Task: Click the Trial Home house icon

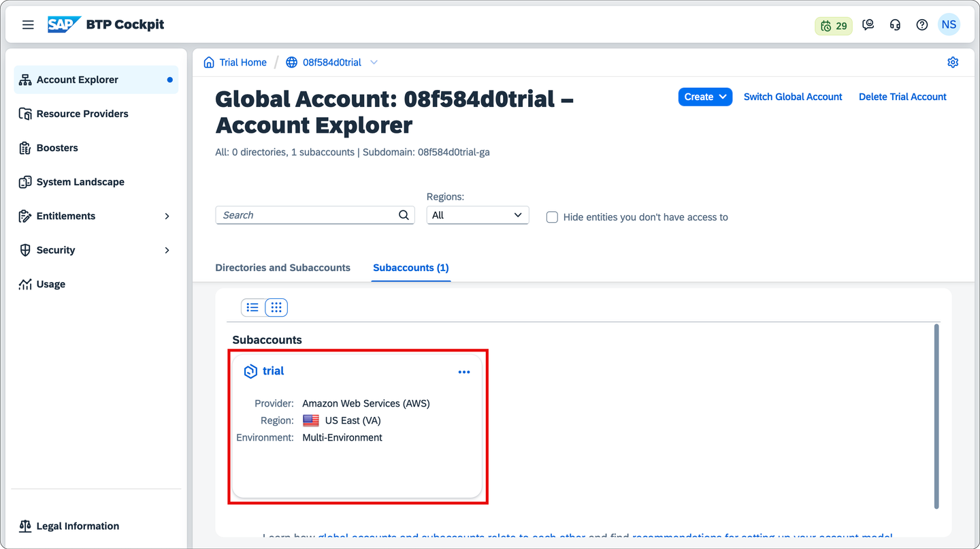Action: click(209, 62)
